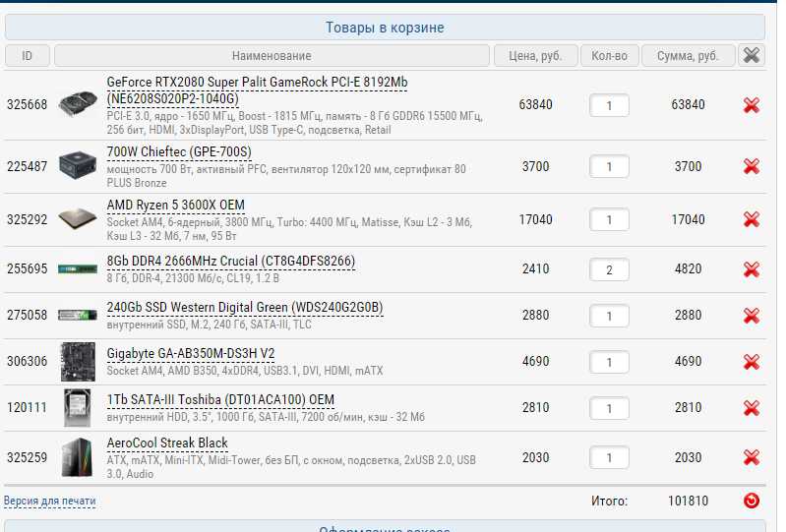The image size is (786, 532).
Task: Select product ID 120111
Action: 28,407
